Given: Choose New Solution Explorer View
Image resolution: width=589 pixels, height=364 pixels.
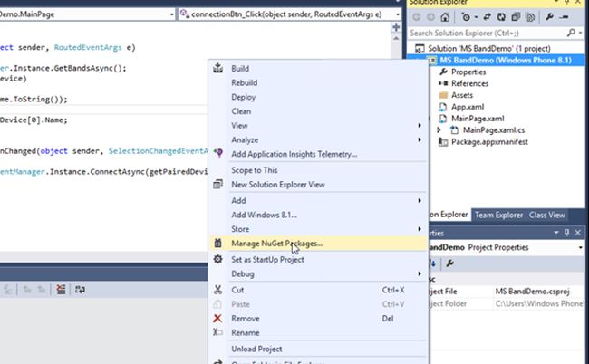Looking at the screenshot, I should point(319,184).
